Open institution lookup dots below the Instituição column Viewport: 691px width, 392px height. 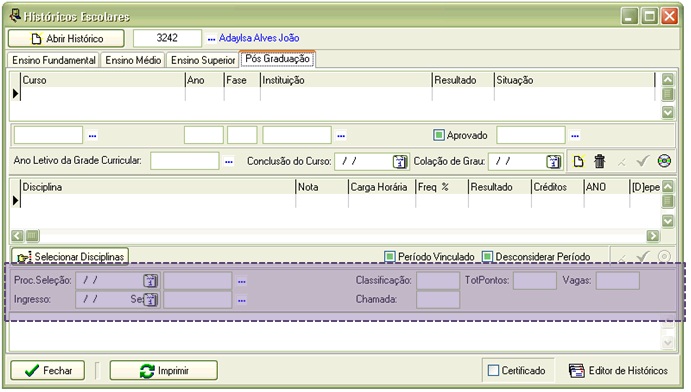point(341,136)
